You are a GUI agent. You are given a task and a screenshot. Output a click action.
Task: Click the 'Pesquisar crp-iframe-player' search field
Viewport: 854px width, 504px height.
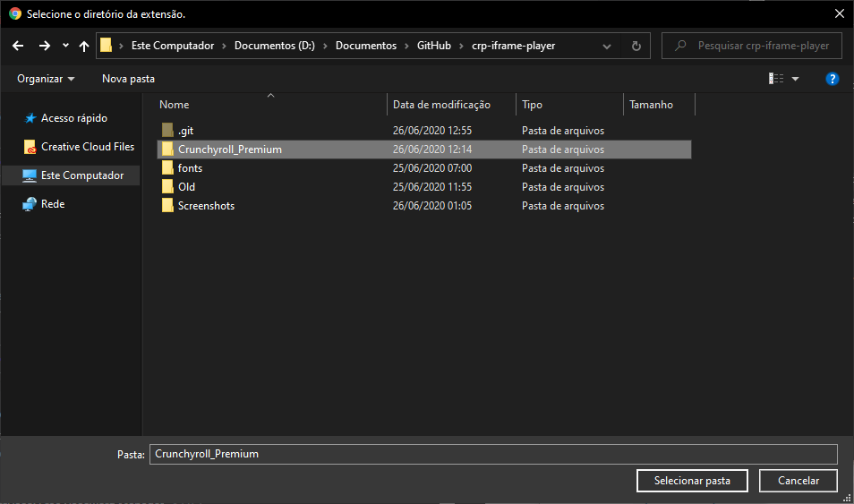[752, 46]
